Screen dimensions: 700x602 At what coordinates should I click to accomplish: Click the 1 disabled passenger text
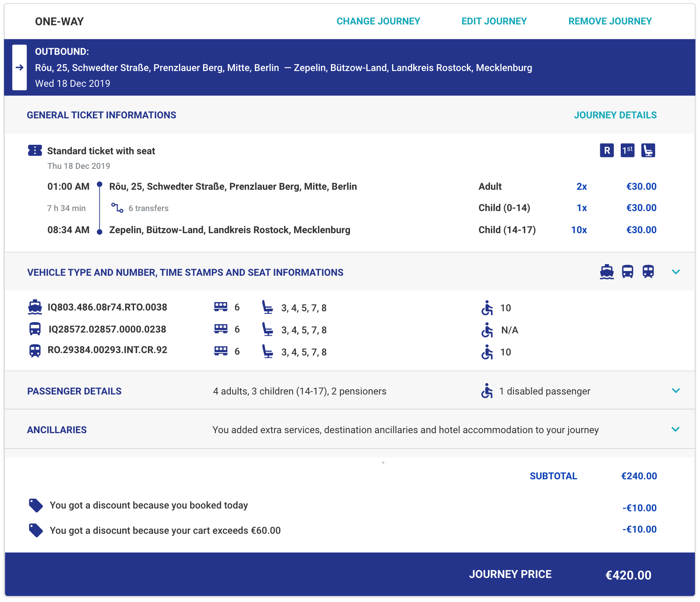545,391
